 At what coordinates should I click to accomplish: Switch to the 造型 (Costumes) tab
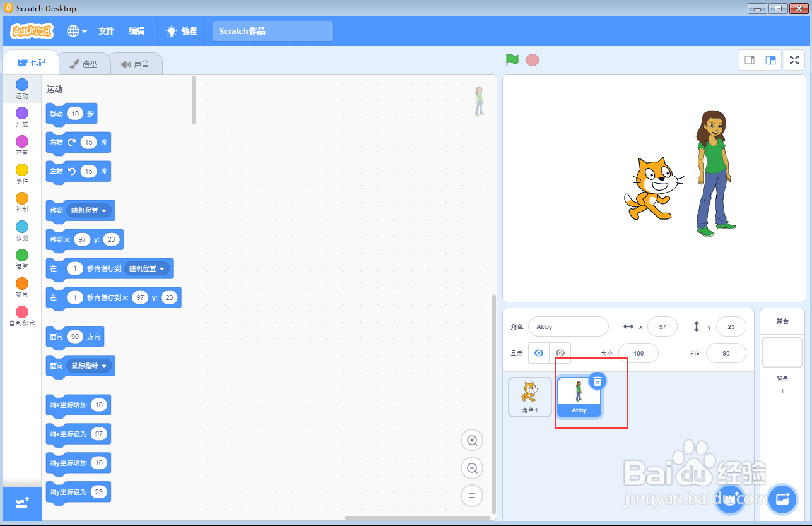[x=84, y=63]
